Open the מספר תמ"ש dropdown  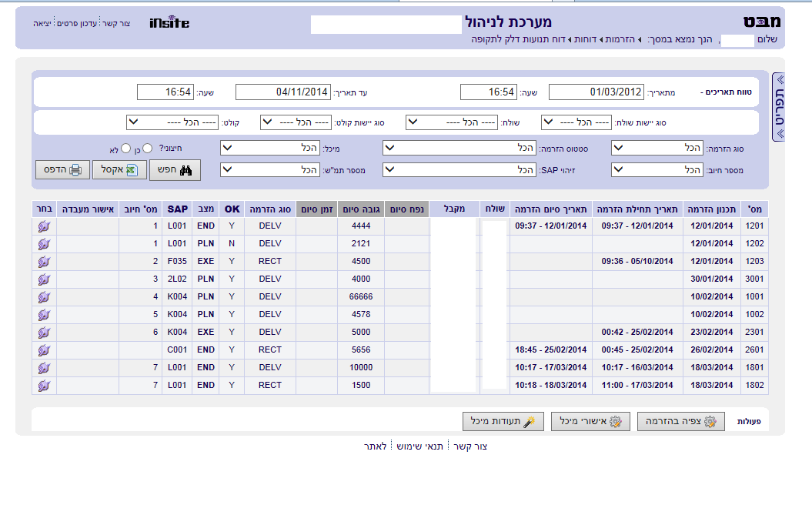coord(270,170)
